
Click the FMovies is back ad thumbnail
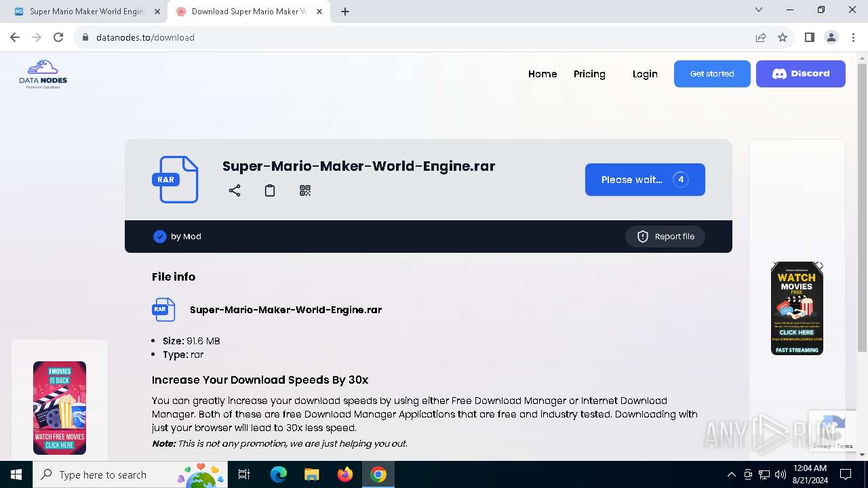[60, 408]
